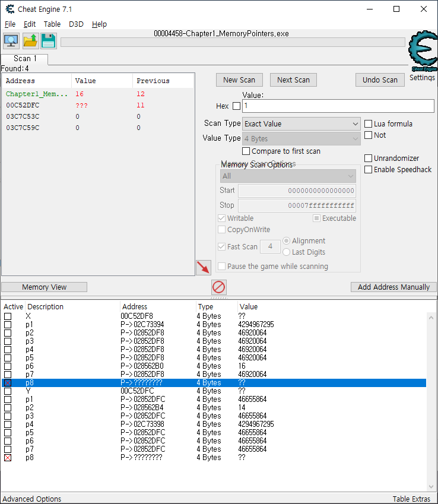Select the row with address P->028562B4
The width and height of the screenshot is (438, 504).
coord(214,408)
